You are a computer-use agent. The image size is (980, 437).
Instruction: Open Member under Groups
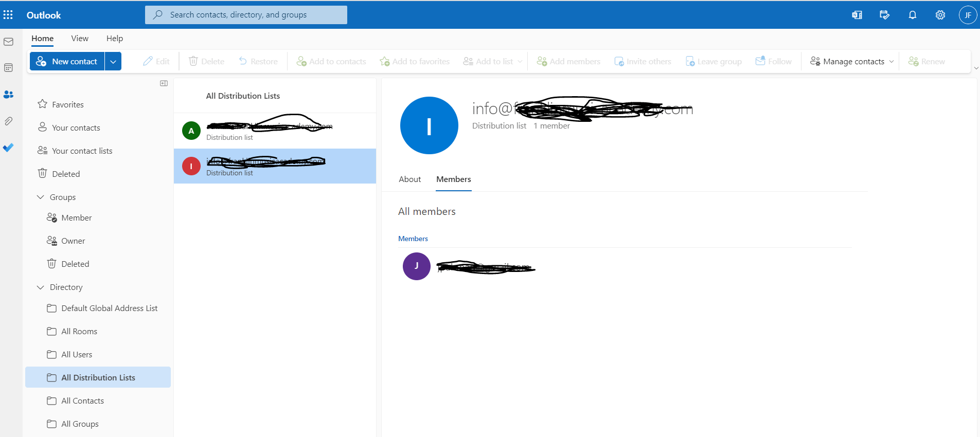click(x=98, y=217)
